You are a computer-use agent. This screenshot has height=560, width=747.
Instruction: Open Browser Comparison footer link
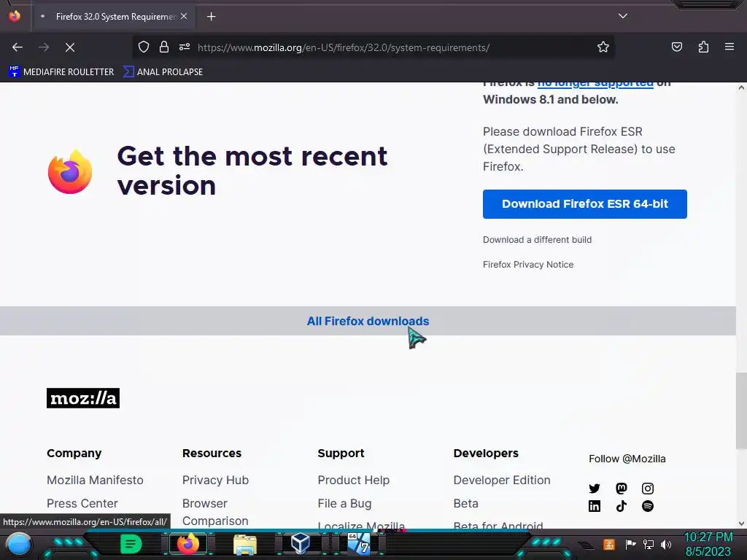(215, 512)
